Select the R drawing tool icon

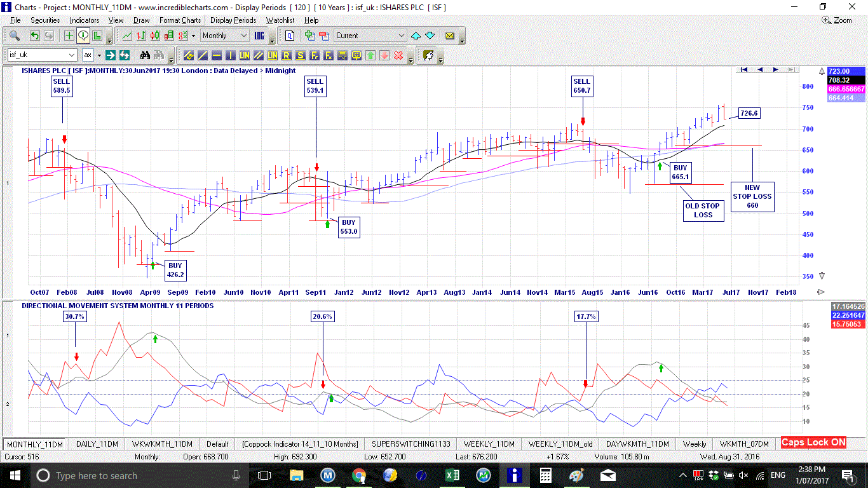pyautogui.click(x=286, y=55)
